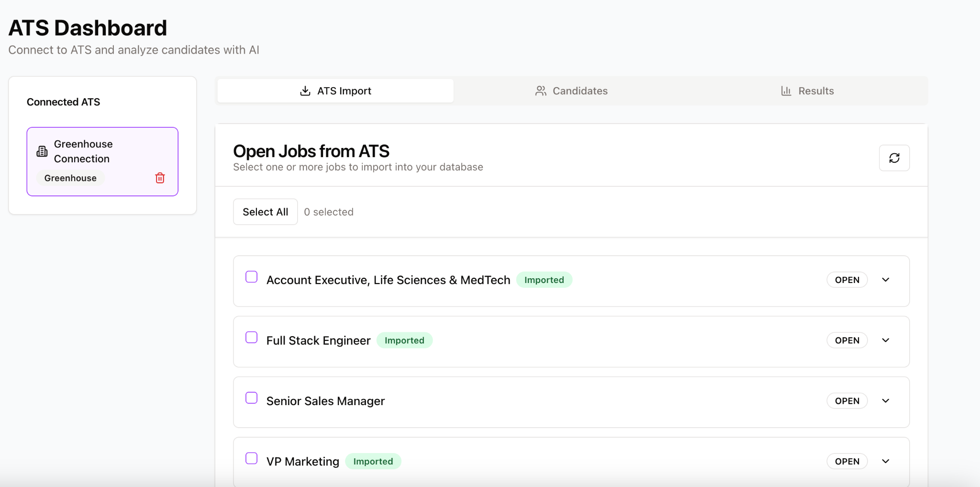The image size is (980, 487).
Task: Click the OPEN status on Full Stack Engineer
Action: pos(847,340)
